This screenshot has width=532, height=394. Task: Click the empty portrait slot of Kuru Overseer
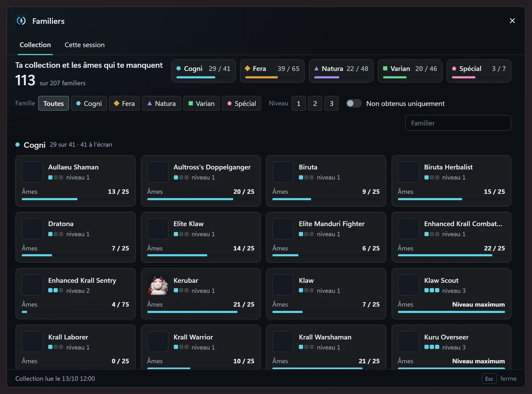point(409,342)
